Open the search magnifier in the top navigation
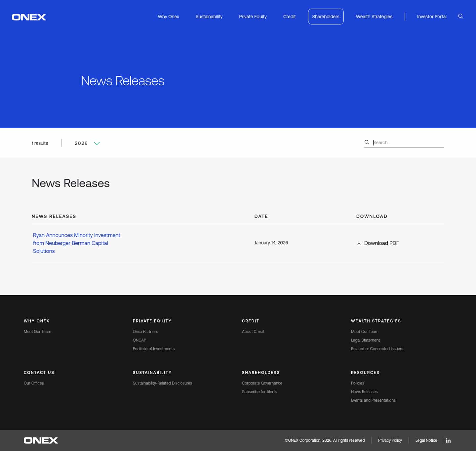Image resolution: width=476 pixels, height=451 pixels. tap(460, 16)
